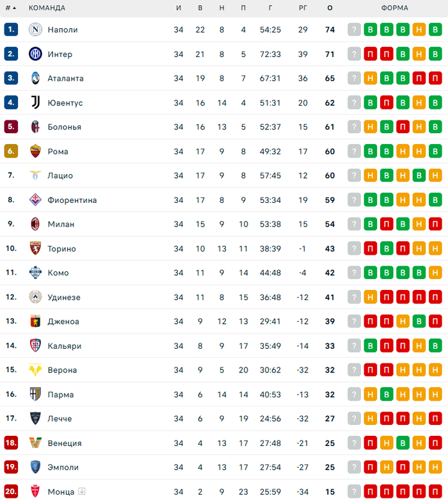Open the Болонья team page link
The width and height of the screenshot is (448, 503).
[64, 127]
